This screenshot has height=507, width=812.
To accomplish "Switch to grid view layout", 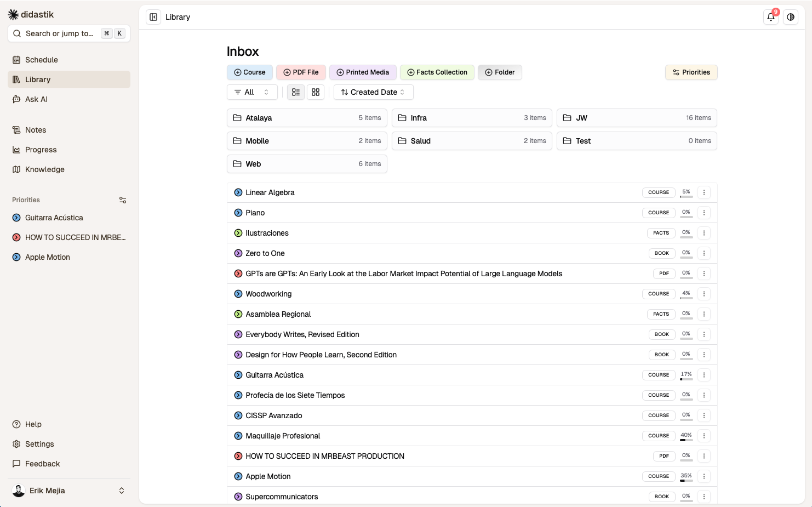I will [316, 92].
